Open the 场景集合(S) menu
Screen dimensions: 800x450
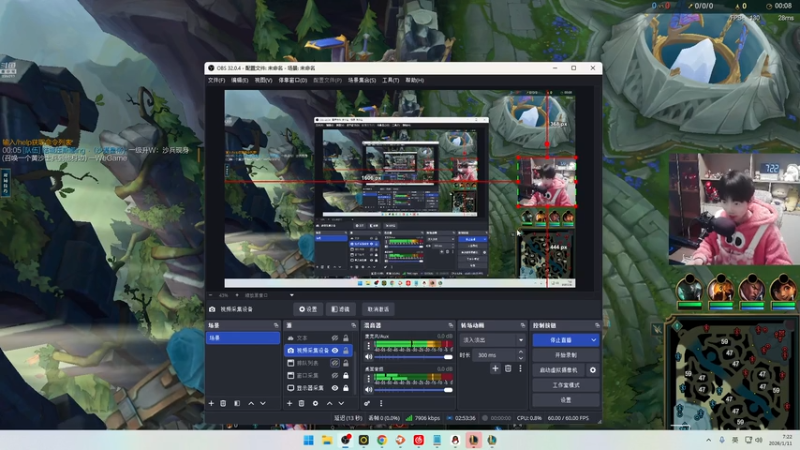tap(362, 80)
